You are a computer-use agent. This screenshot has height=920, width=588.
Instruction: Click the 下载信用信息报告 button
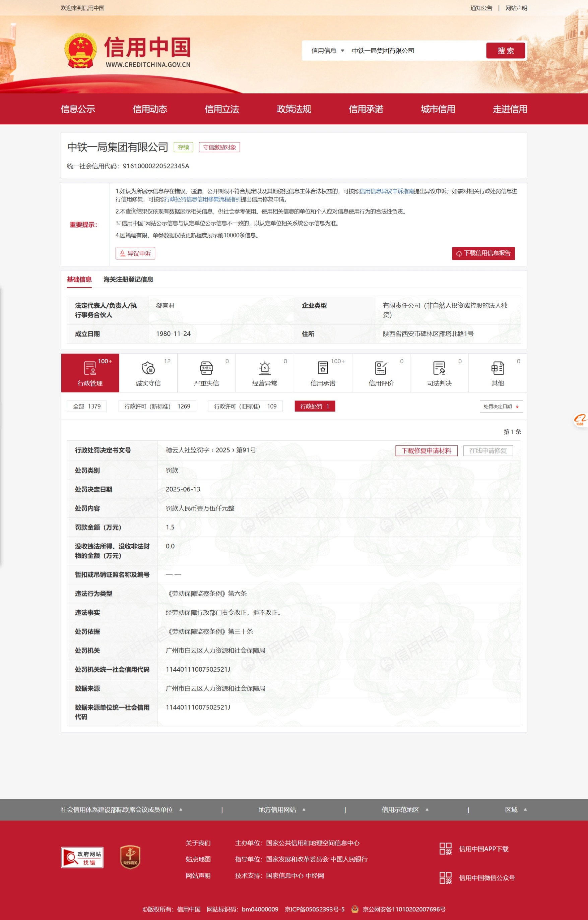click(x=483, y=253)
